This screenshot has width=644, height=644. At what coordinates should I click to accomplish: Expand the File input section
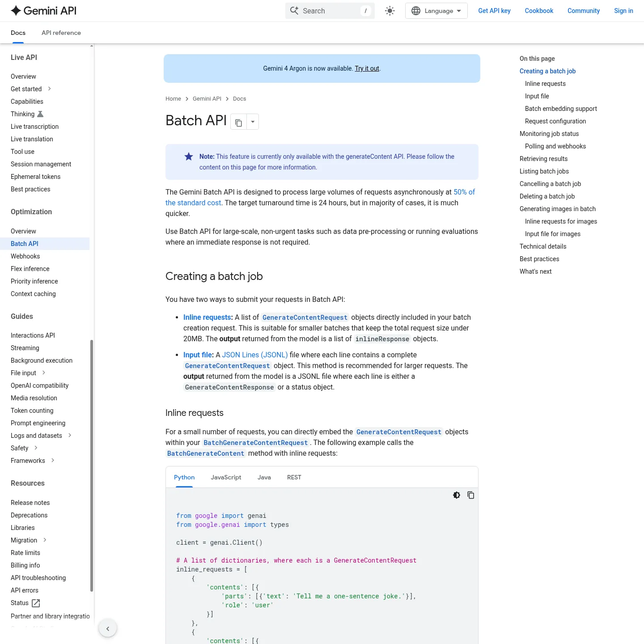point(44,373)
